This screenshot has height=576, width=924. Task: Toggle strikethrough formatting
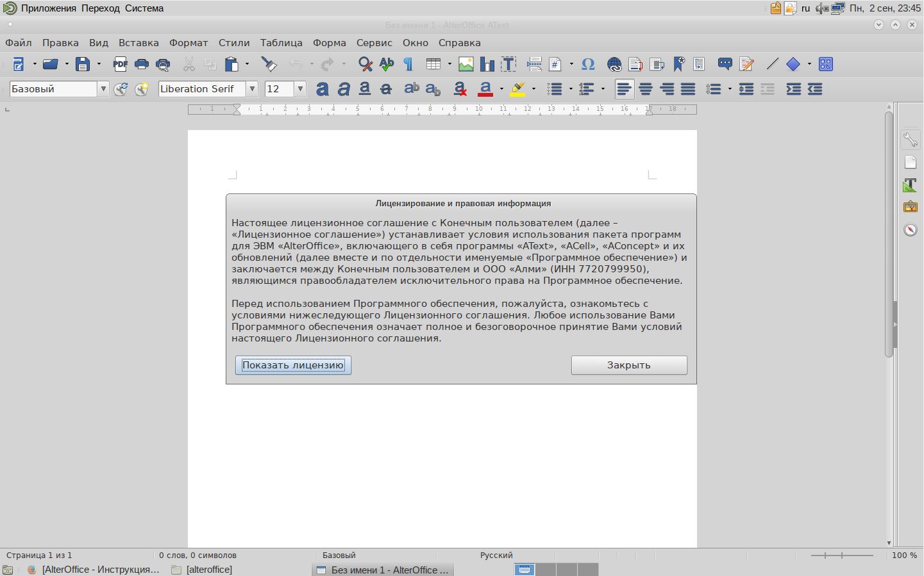386,89
